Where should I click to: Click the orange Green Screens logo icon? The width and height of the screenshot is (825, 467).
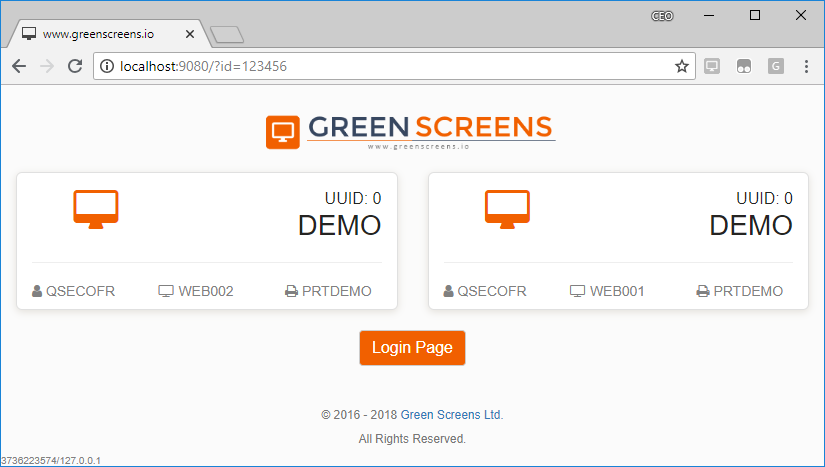pos(283,132)
